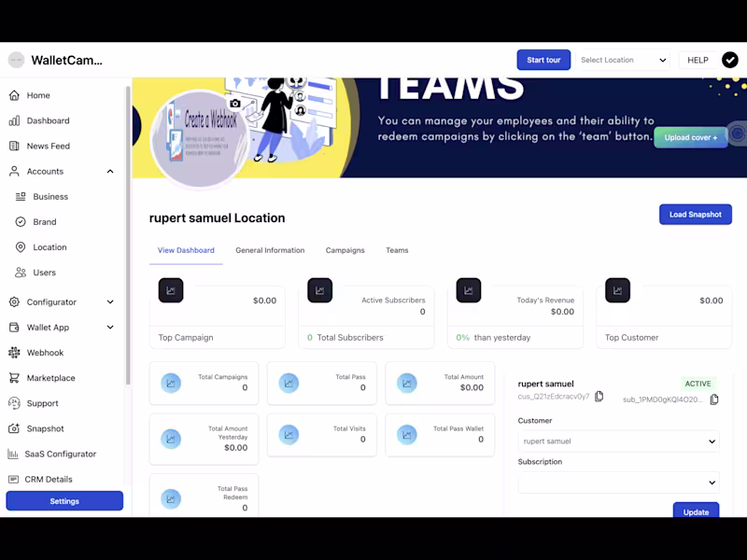The height and width of the screenshot is (560, 747).
Task: Open the Select Location dropdown
Action: [x=623, y=60]
